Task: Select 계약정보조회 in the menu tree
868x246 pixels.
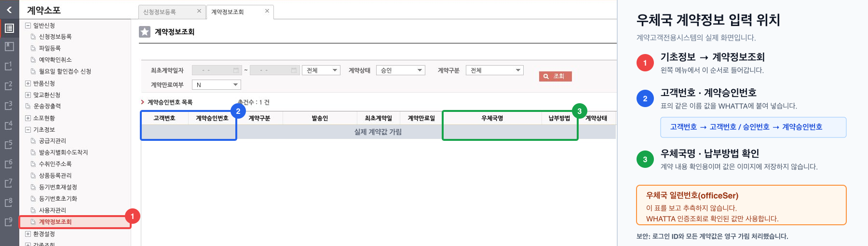Action: (55, 222)
